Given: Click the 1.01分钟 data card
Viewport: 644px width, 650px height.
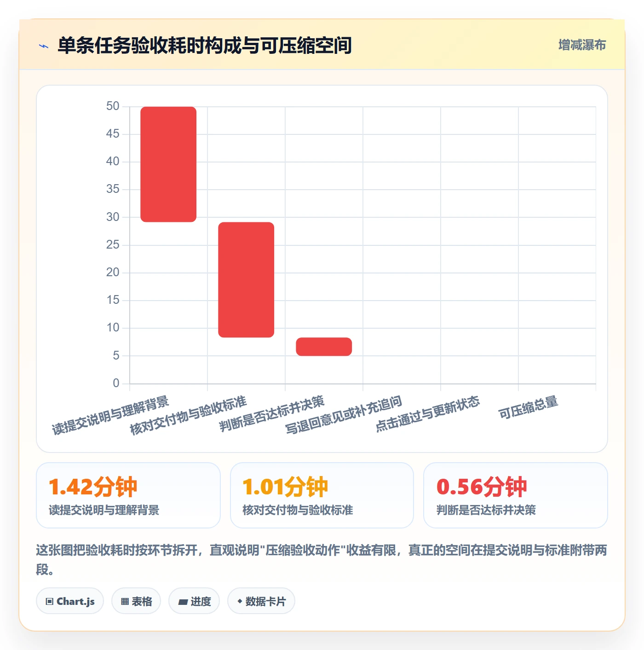Looking at the screenshot, I should click(322, 495).
